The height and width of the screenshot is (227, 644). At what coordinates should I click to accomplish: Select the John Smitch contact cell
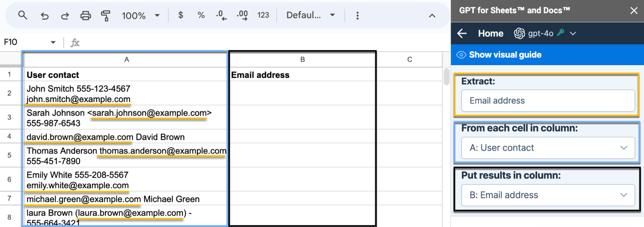pyautogui.click(x=125, y=94)
